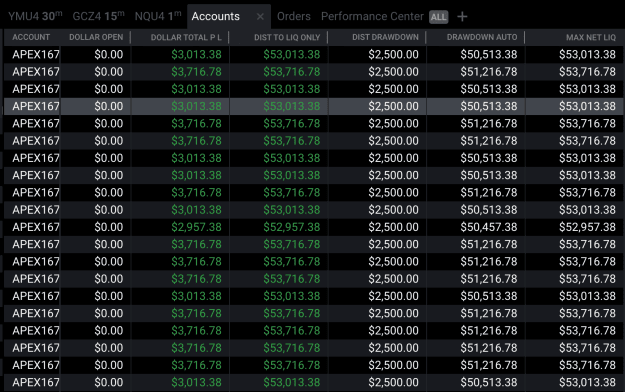
Task: Click $0.00 in the $2,957.38 profit row
Action: (x=109, y=227)
